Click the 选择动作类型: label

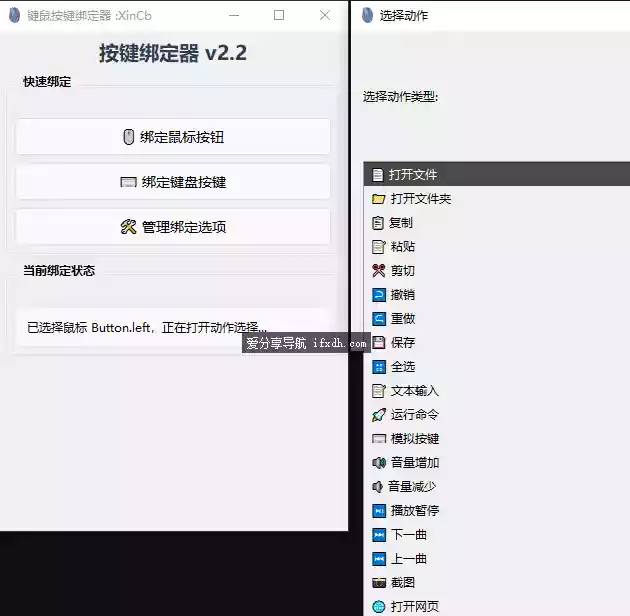[x=400, y=97]
